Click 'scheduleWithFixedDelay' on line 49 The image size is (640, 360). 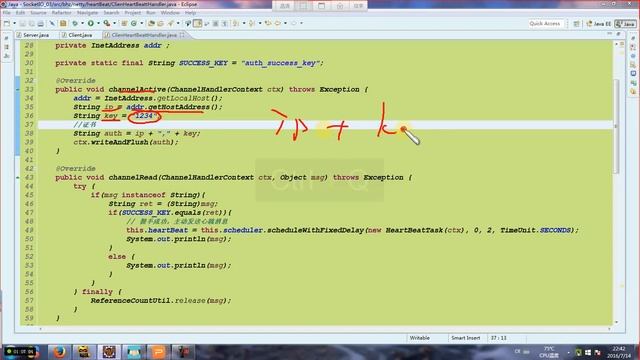[x=316, y=230]
